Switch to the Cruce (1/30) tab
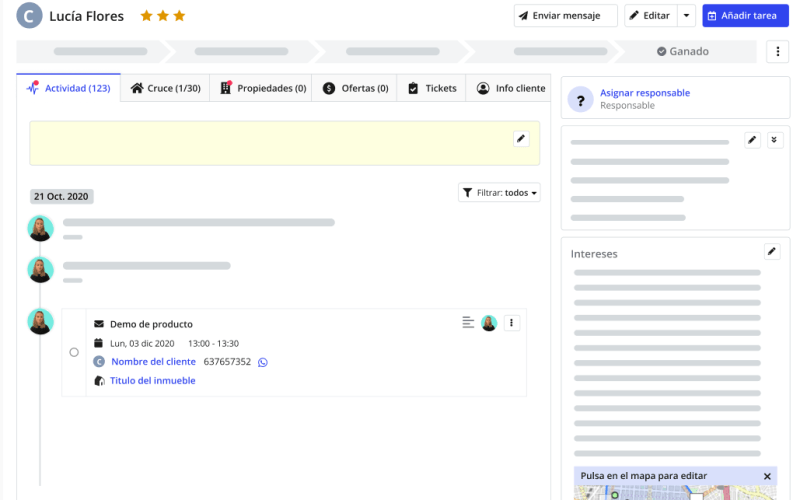This screenshot has height=500, width=800. (165, 88)
